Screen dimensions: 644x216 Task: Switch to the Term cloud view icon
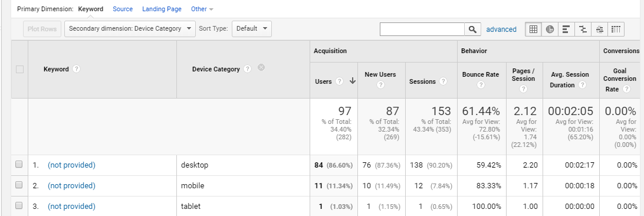pyautogui.click(x=599, y=29)
